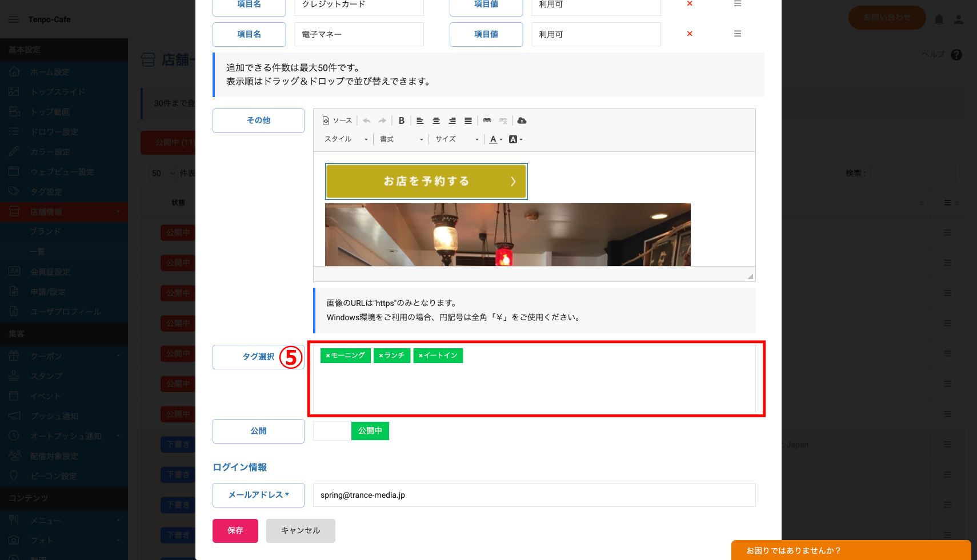977x560 pixels.
Task: Click the cloud upload icon in the editor
Action: (522, 120)
